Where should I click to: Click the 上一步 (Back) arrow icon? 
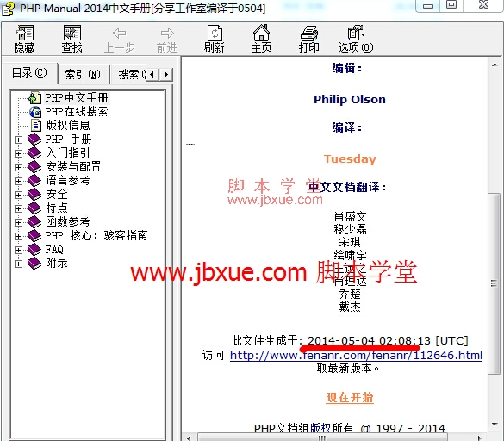tap(119, 33)
